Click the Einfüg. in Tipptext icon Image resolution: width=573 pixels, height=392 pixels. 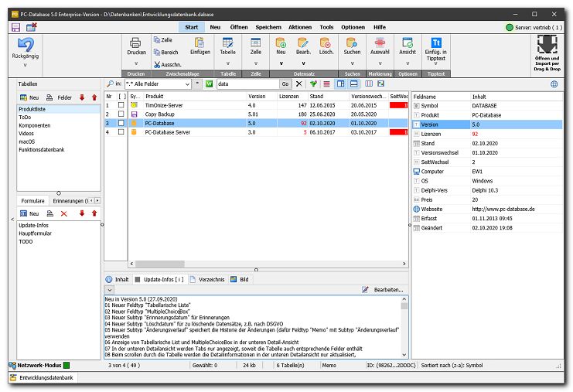coord(436,43)
